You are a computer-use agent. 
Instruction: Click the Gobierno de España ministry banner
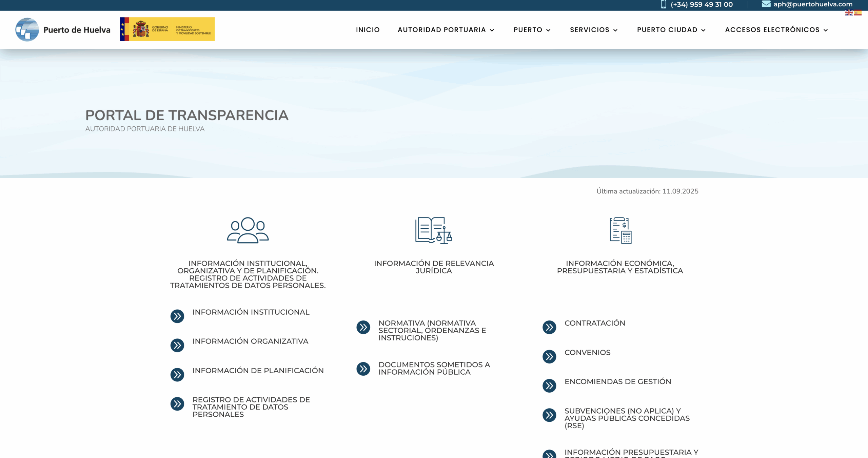[167, 29]
